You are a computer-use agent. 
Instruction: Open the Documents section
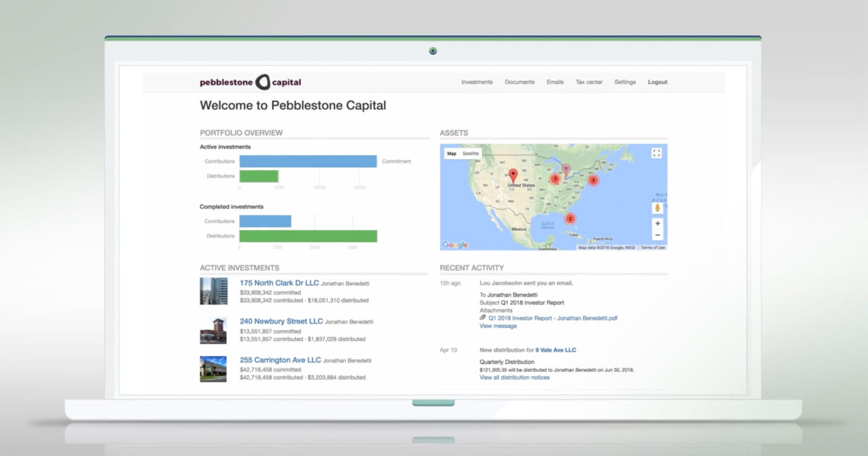521,82
